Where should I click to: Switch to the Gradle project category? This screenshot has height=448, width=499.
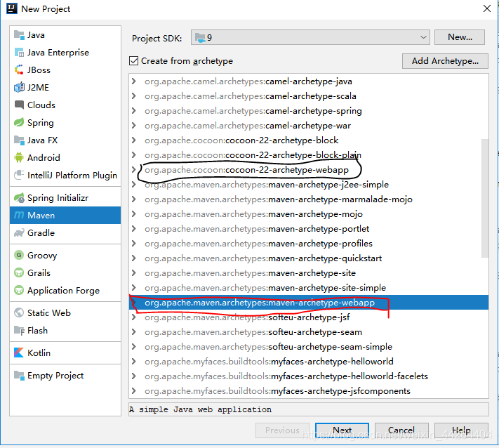coord(41,232)
